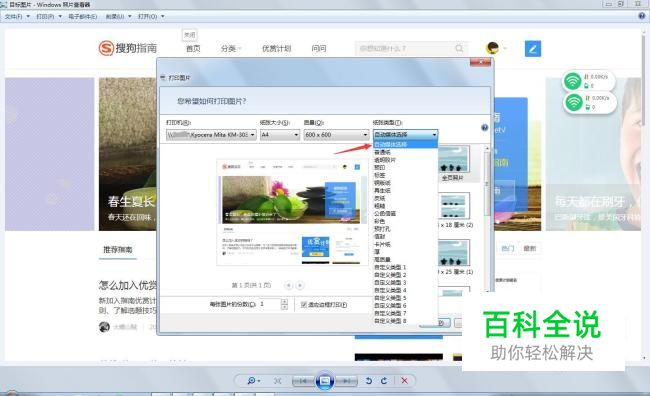The height and width of the screenshot is (396, 650).
Task: Rotate the photo counterclockwise
Action: pos(369,381)
